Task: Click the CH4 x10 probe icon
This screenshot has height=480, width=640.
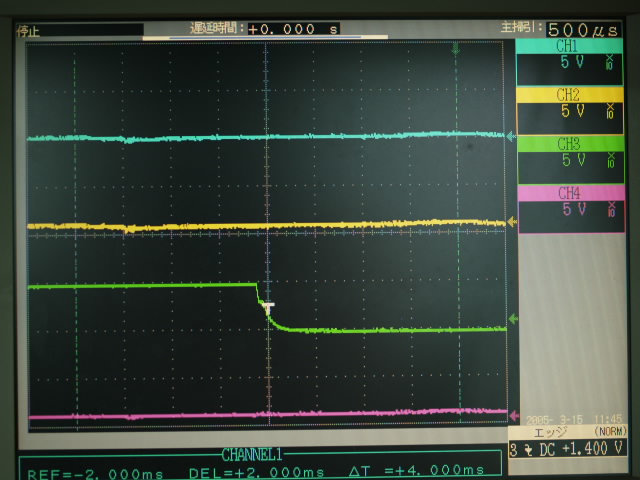Action: pos(610,209)
